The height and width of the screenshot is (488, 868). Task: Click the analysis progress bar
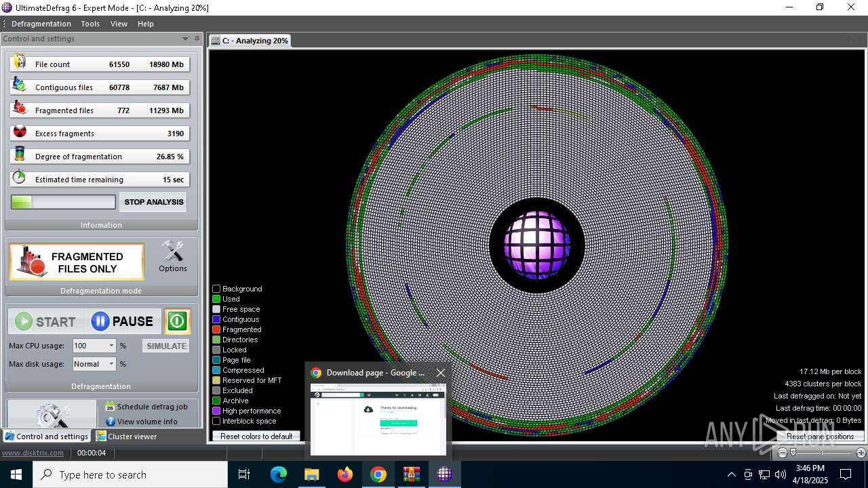coord(63,202)
